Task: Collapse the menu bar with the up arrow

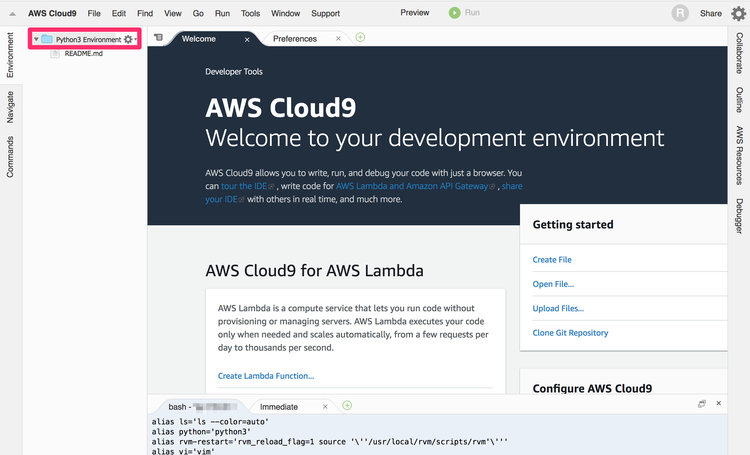Action: point(12,14)
